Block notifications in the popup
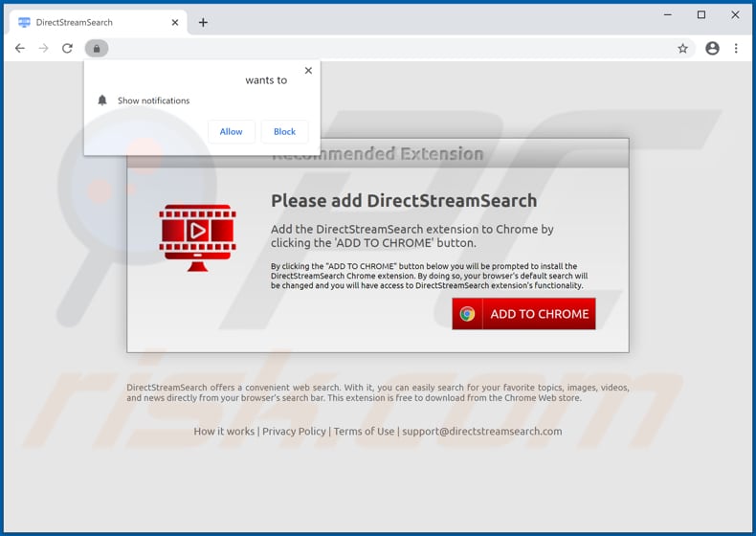 pyautogui.click(x=284, y=132)
